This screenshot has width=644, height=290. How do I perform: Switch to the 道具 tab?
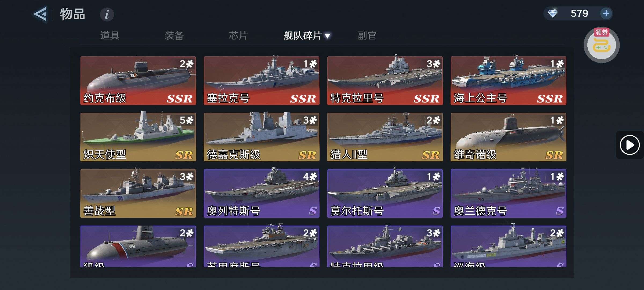click(x=110, y=35)
